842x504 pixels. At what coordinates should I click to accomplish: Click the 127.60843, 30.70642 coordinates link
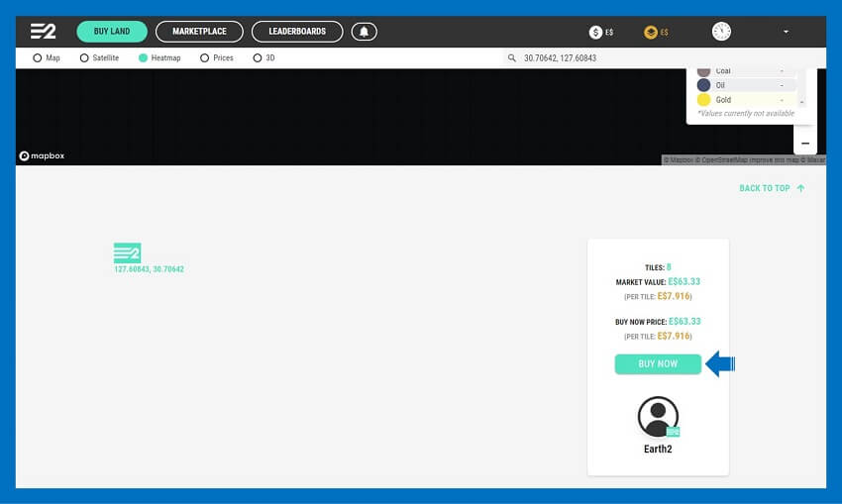(149, 269)
